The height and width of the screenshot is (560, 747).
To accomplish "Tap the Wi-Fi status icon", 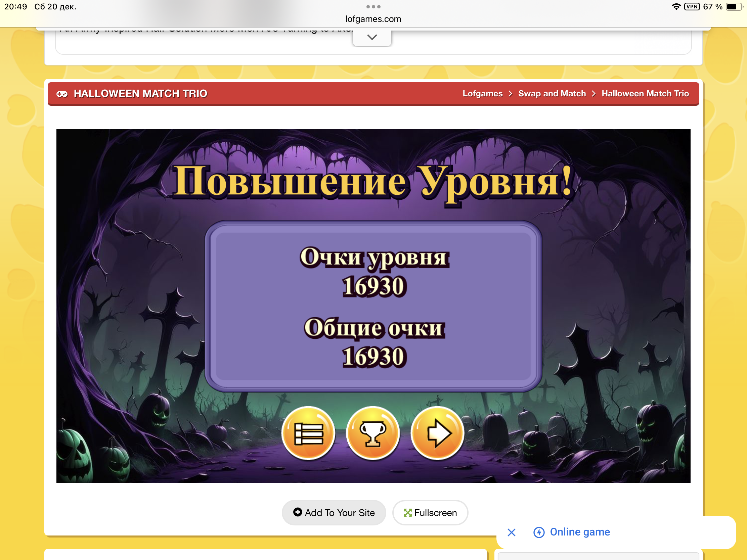I will click(676, 7).
